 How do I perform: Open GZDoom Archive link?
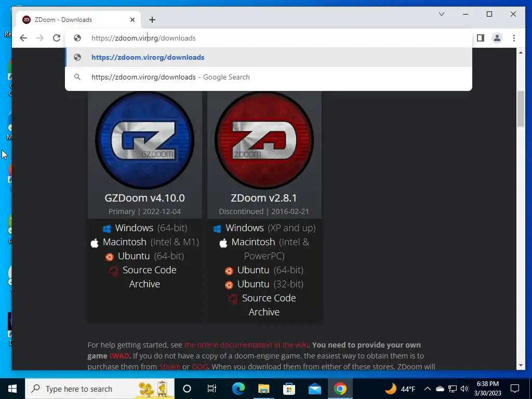[144, 284]
